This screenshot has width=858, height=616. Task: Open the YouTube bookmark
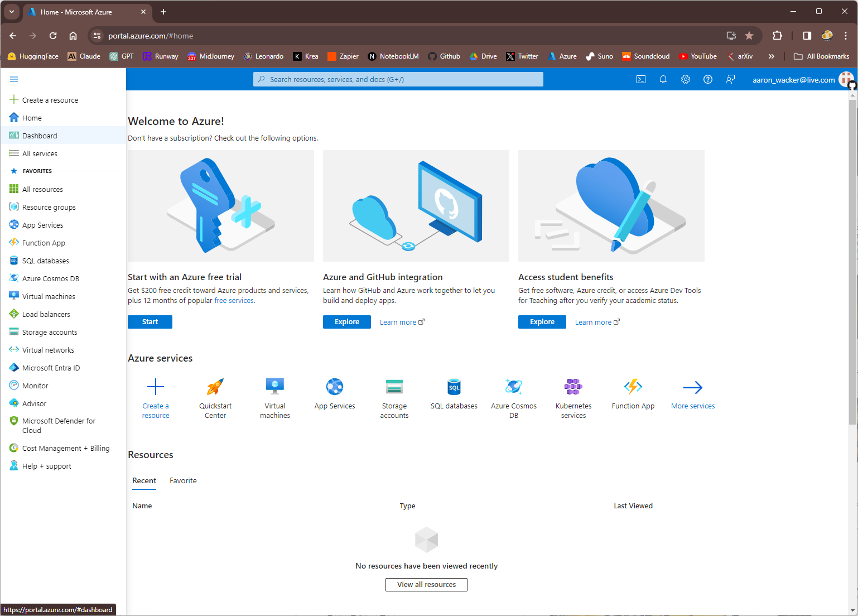click(698, 56)
